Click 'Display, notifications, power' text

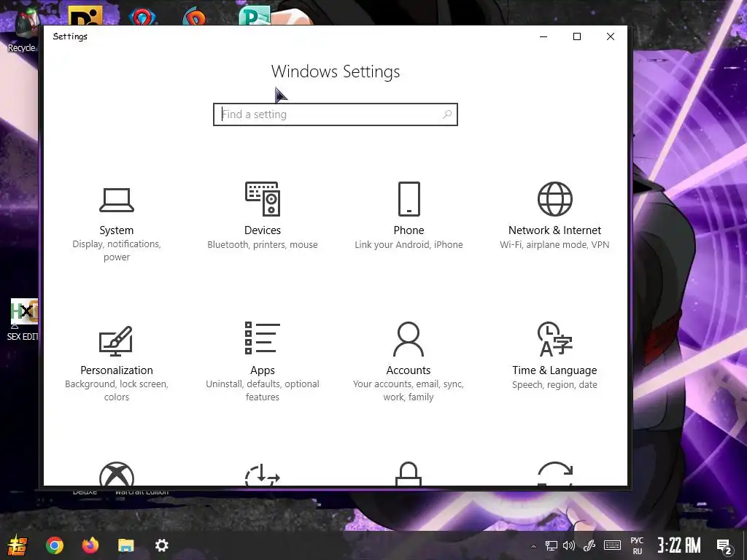pos(117,251)
